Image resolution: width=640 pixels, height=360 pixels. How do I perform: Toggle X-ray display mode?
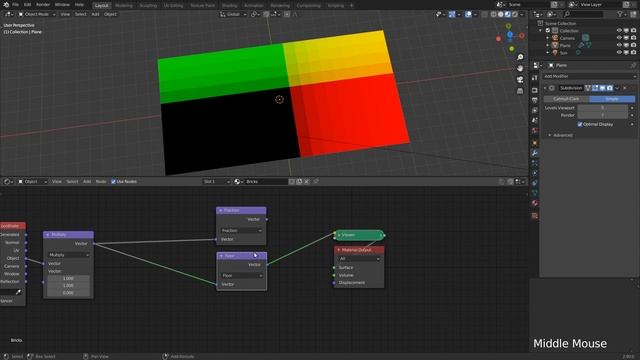point(484,14)
